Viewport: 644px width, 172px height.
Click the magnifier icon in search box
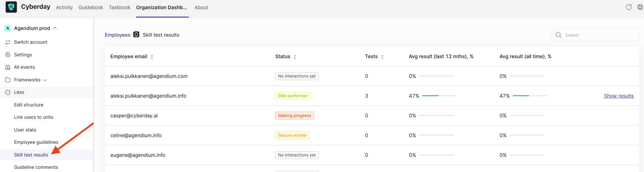click(x=559, y=35)
